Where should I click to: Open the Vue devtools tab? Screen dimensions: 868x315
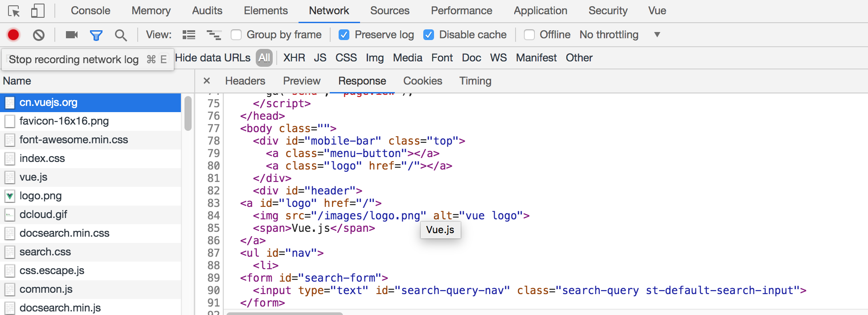tap(657, 11)
